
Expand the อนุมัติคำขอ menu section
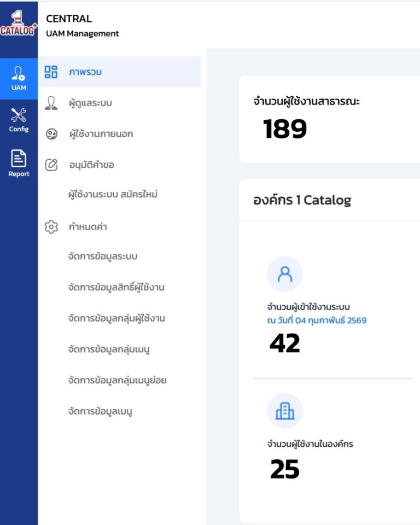tap(91, 165)
